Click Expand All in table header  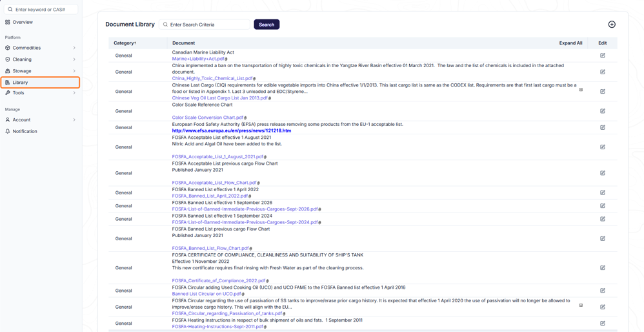570,43
